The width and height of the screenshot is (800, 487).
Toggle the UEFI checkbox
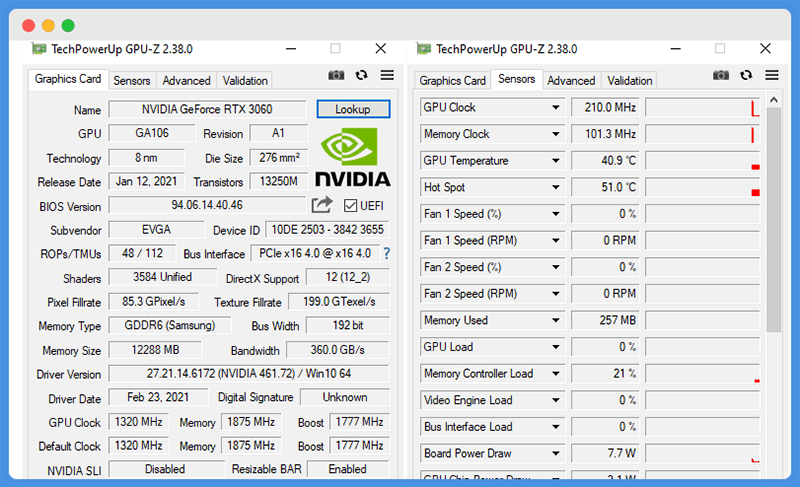350,206
